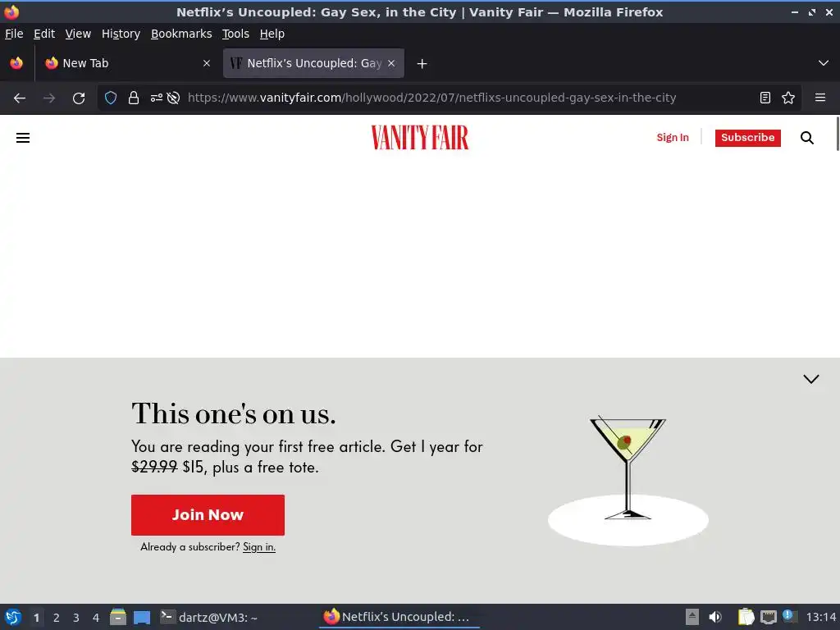Select the Netflix's Uncoupled tab

point(313,63)
